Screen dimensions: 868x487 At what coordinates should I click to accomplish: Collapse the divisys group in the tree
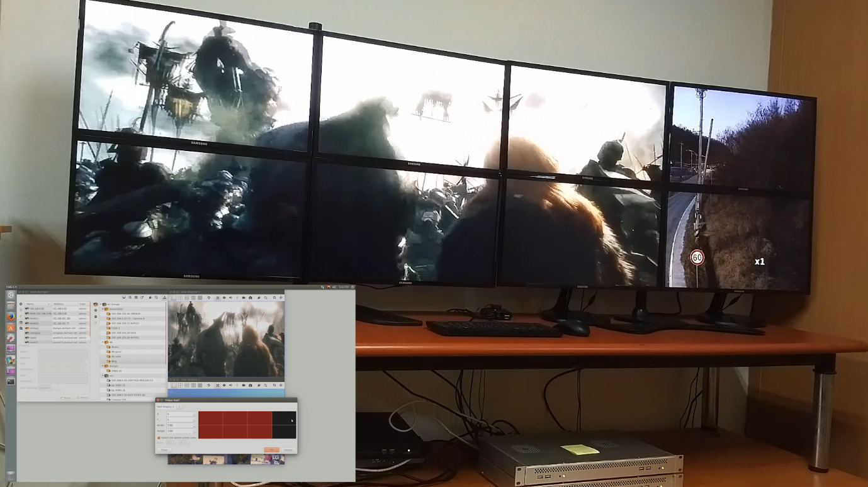[x=103, y=366]
